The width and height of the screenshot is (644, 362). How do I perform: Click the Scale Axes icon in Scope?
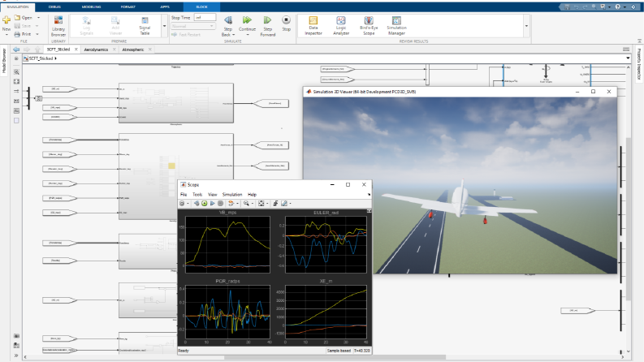tap(261, 203)
